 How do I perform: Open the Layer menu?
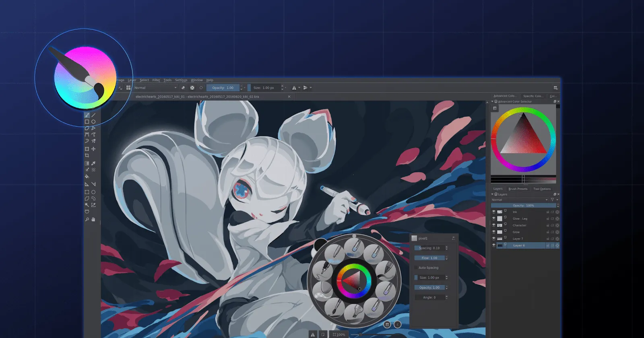pos(132,80)
